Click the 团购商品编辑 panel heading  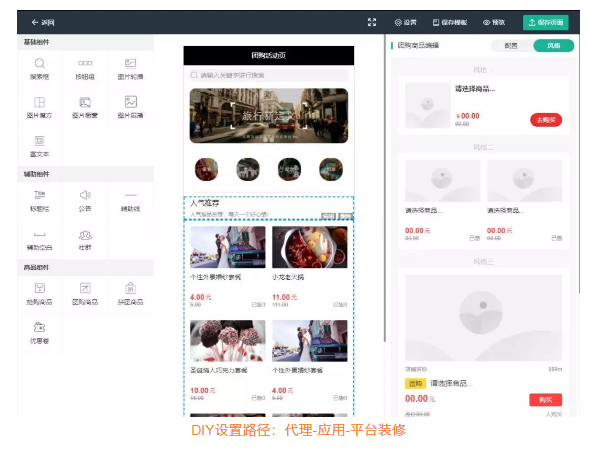pyautogui.click(x=418, y=46)
